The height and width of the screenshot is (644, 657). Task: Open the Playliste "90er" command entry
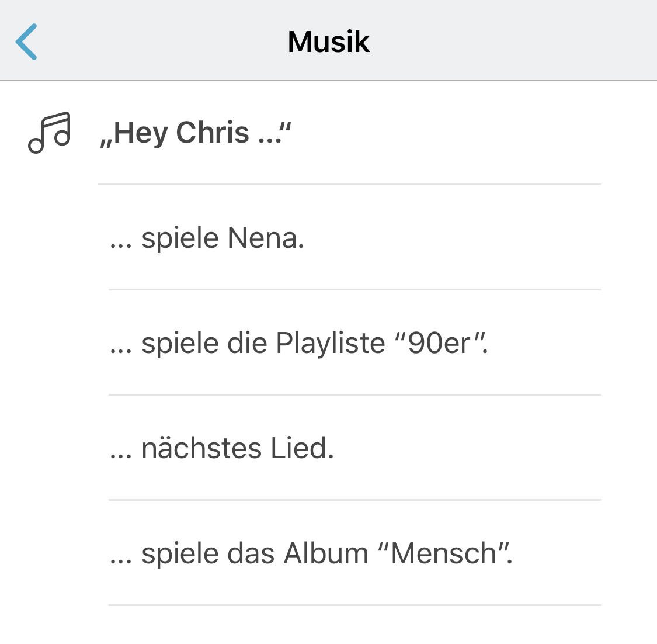coord(354,343)
